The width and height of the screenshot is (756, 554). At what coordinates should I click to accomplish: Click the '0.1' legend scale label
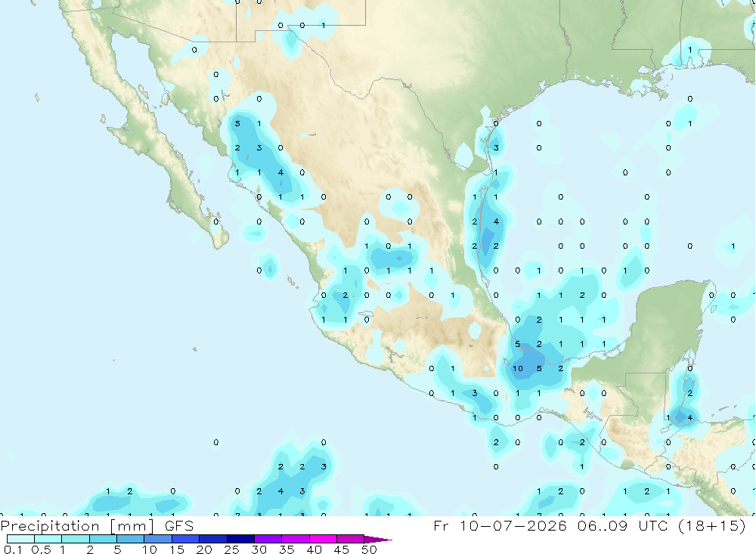coord(13,549)
